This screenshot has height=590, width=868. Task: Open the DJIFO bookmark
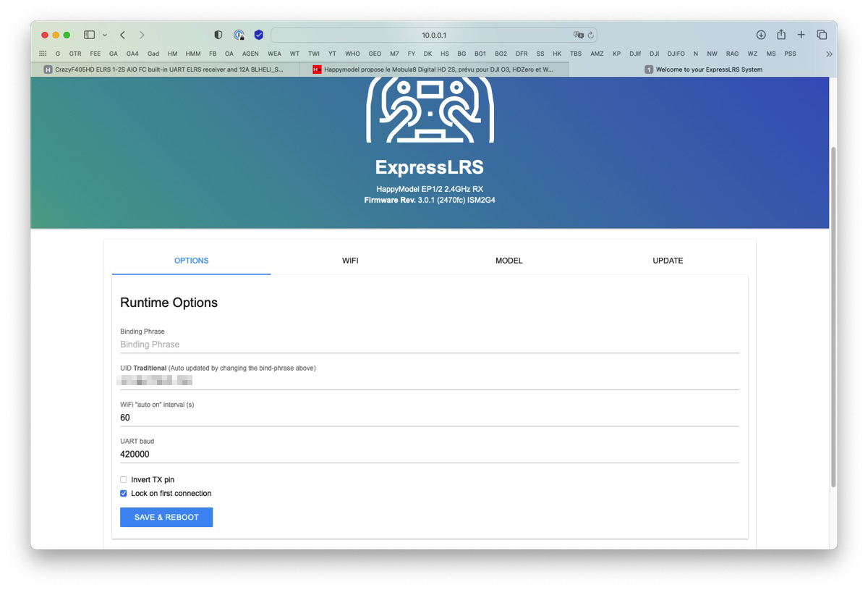point(676,54)
